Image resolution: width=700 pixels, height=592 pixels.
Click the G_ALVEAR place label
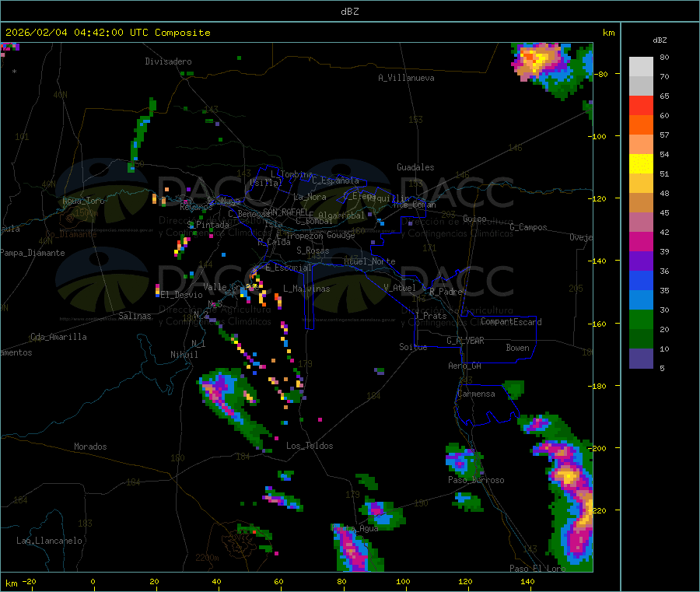[465, 341]
